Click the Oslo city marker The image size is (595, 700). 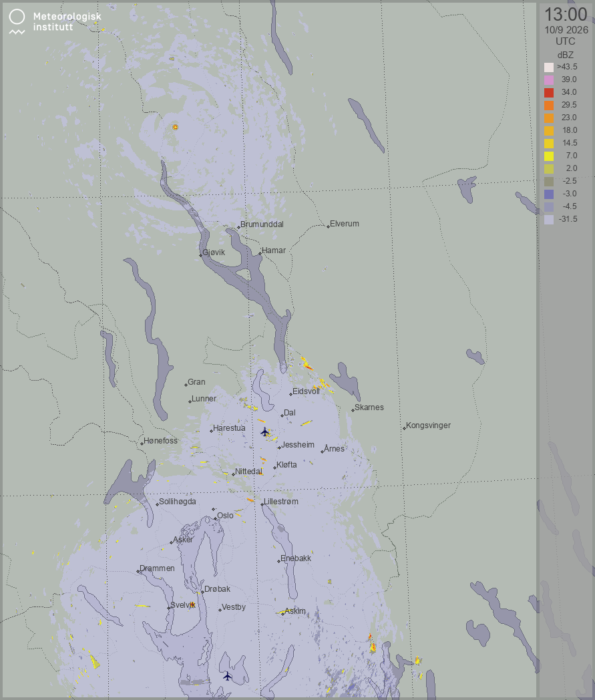pyautogui.click(x=215, y=519)
